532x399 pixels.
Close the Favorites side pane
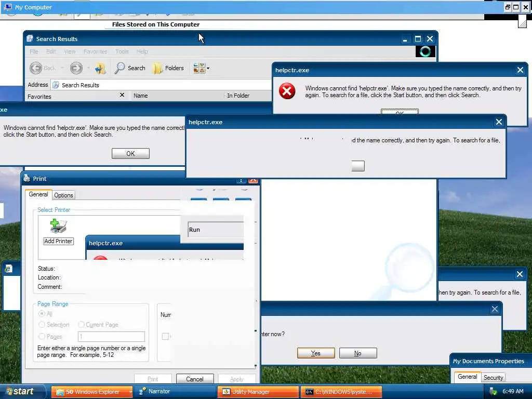[x=122, y=95]
